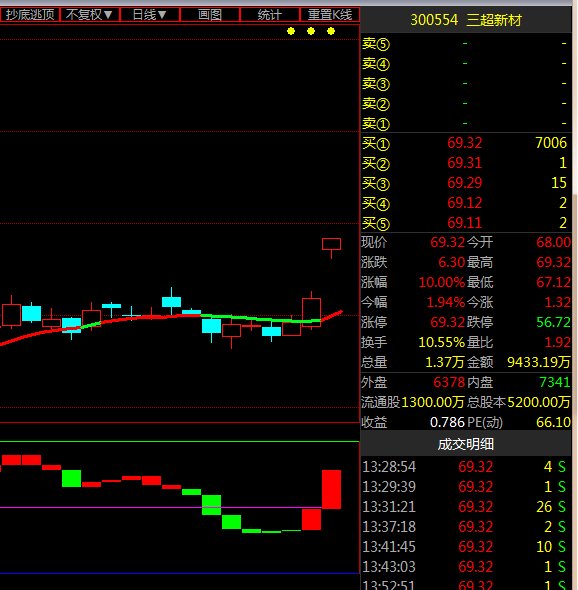
Task: Click the middle yellow dot marker
Action: 311,31
